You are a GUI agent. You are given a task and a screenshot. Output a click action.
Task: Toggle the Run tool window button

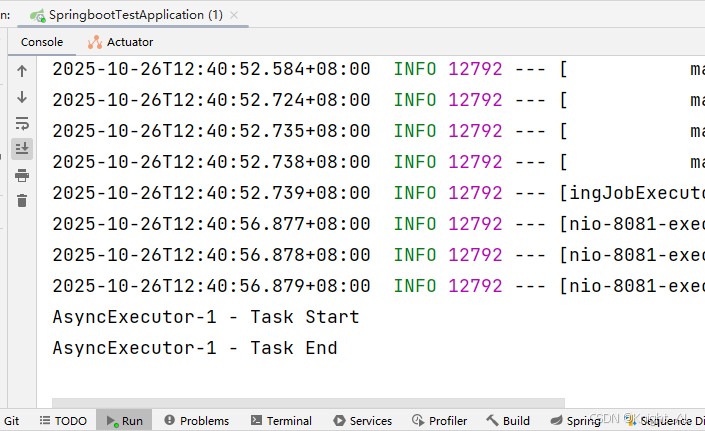[124, 421]
